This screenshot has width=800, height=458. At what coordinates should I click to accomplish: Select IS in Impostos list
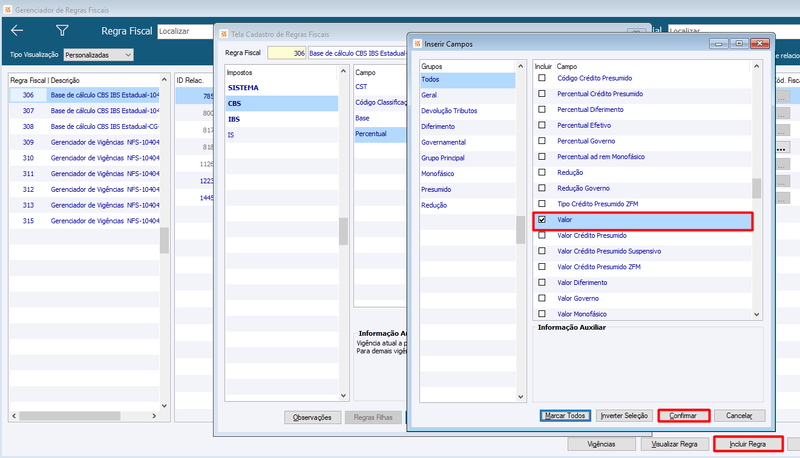[282, 135]
